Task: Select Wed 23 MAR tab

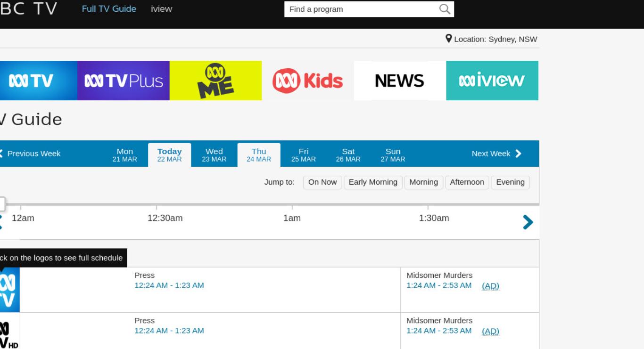Action: pos(214,155)
